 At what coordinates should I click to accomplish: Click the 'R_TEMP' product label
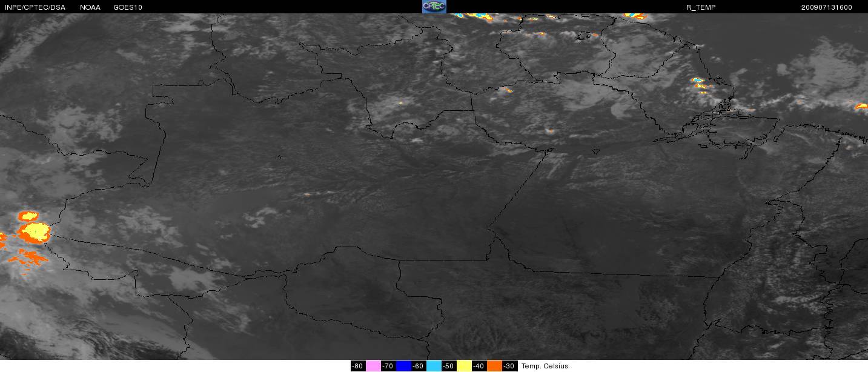[x=701, y=7]
